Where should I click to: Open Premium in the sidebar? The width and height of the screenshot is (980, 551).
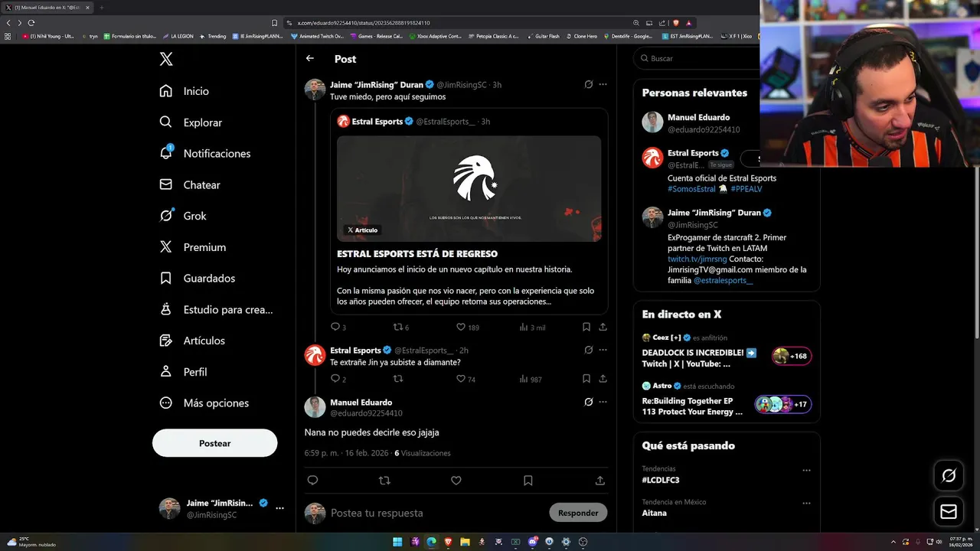[193, 247]
